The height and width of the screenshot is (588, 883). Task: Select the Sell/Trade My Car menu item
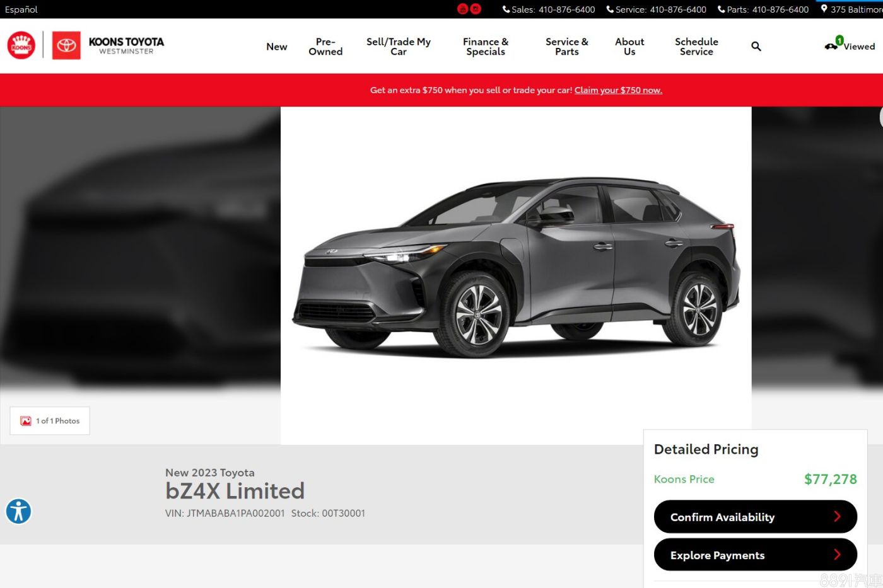tap(398, 47)
